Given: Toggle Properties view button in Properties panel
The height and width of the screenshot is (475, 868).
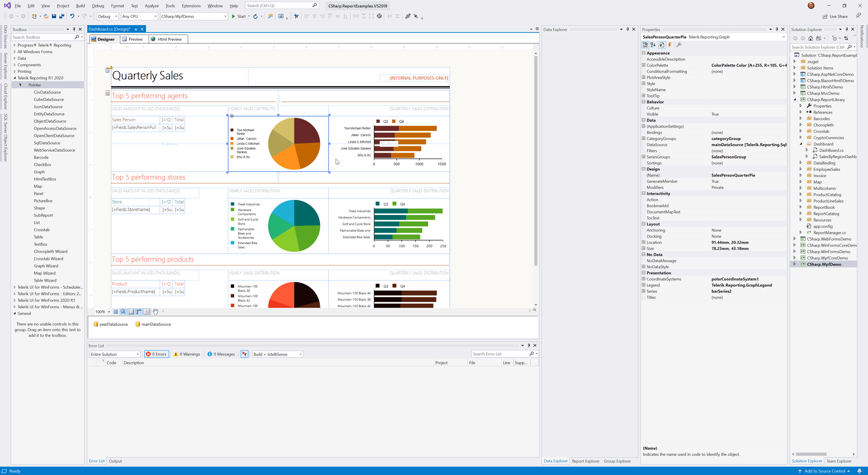Looking at the screenshot, I should pos(662,45).
